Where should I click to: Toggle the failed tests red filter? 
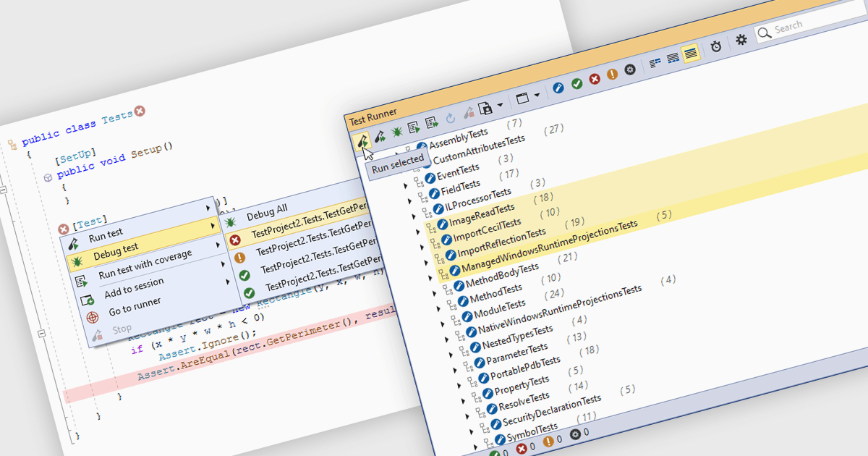(x=595, y=79)
